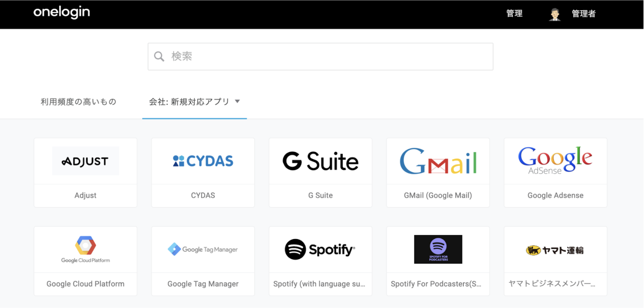644x308 pixels.
Task: Open the Google Tag Manager logo
Action: point(203,249)
